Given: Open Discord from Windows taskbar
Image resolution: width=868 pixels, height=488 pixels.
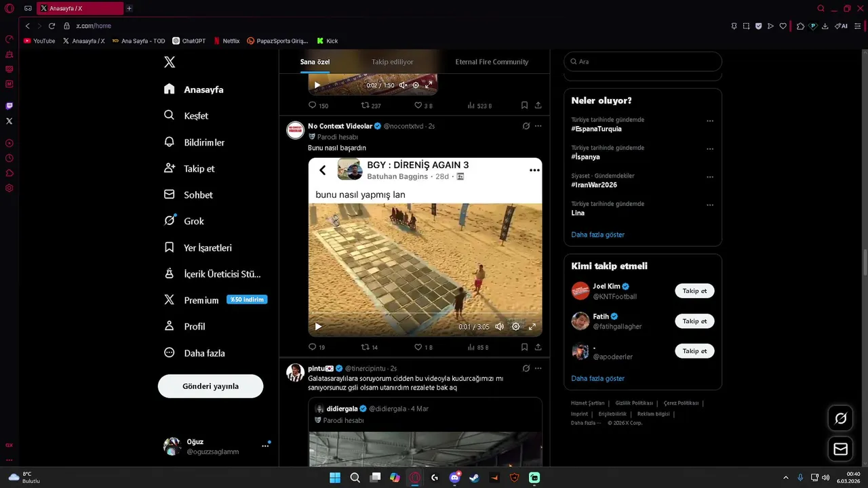Looking at the screenshot, I should (x=455, y=478).
